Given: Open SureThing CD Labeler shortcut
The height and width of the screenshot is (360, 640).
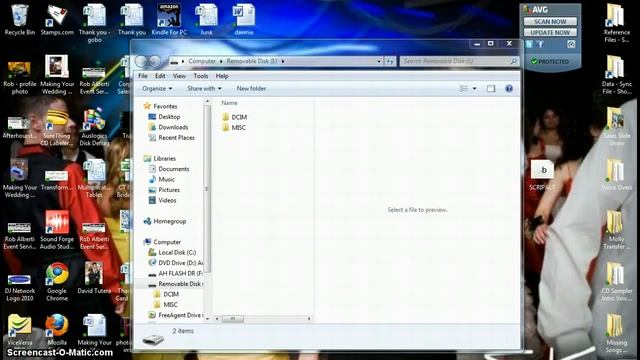Looking at the screenshot, I should [57, 127].
